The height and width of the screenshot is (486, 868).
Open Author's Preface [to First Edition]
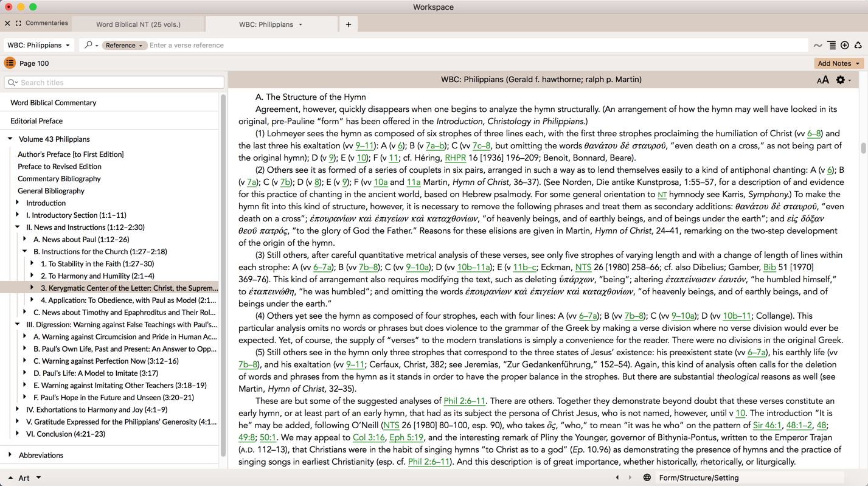[71, 154]
